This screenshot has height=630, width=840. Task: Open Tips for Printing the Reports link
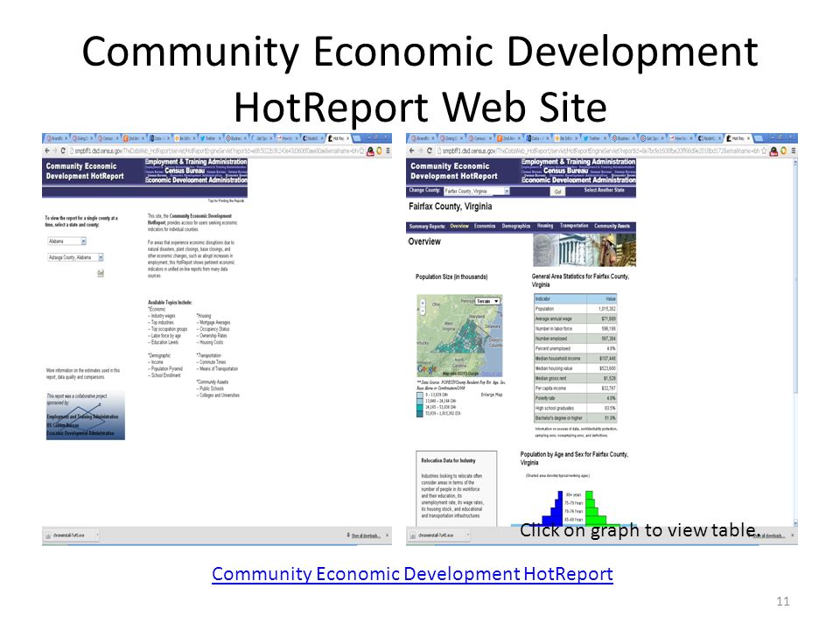[x=226, y=201]
